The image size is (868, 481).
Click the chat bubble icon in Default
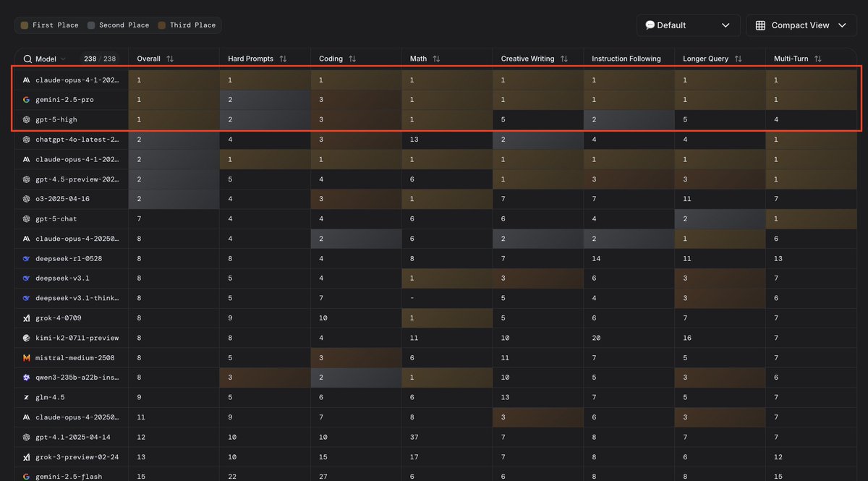pos(650,25)
